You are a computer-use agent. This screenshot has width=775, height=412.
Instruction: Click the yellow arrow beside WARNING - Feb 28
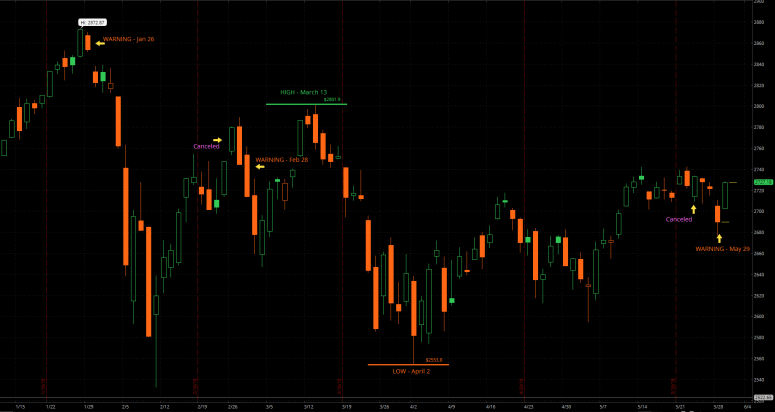coord(261,167)
